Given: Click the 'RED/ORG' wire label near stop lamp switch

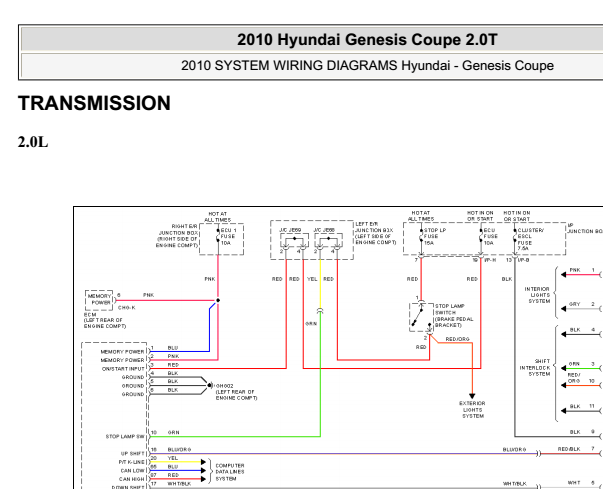Looking at the screenshot, I should coord(458,339).
